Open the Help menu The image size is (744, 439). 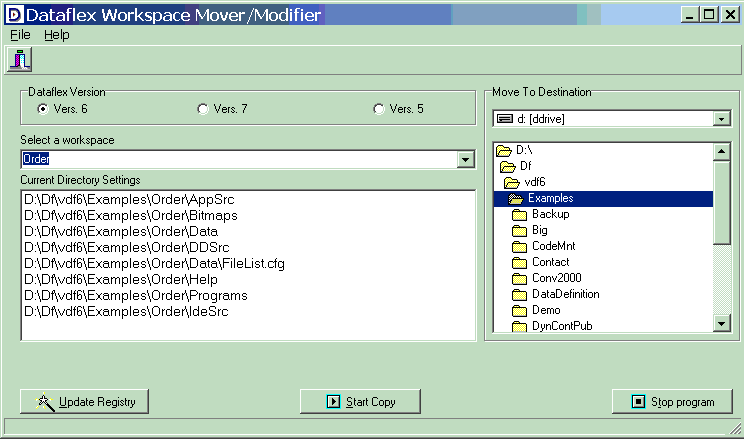tap(56, 35)
